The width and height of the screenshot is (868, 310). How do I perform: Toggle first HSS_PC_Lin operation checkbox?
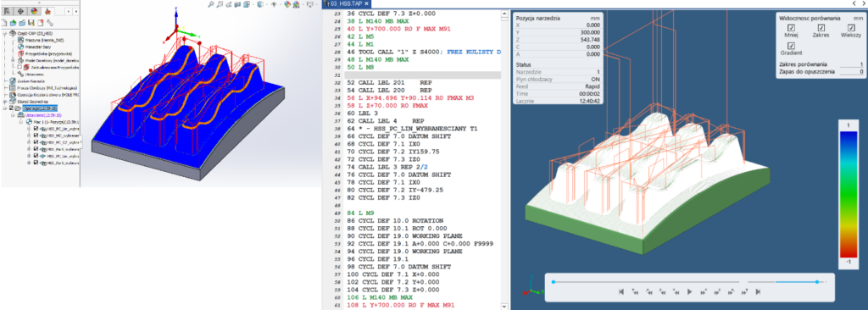[x=36, y=129]
